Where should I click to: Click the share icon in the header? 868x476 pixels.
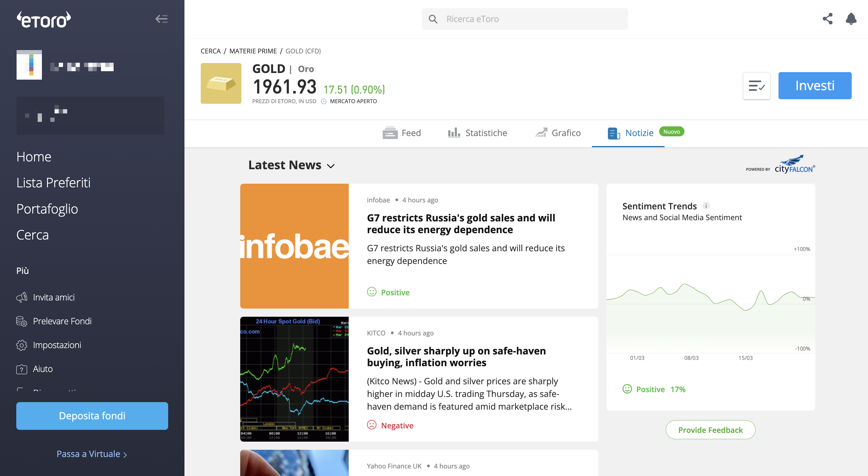pos(828,19)
